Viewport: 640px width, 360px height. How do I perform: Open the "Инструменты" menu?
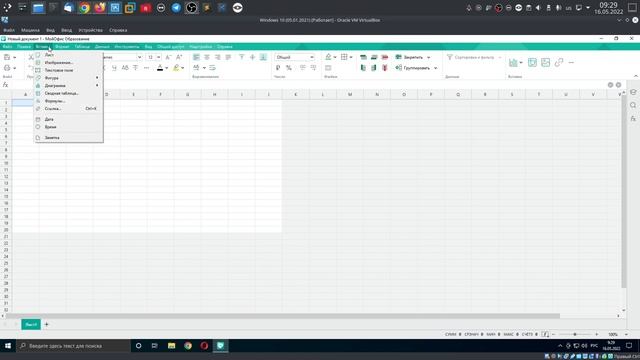tap(127, 47)
